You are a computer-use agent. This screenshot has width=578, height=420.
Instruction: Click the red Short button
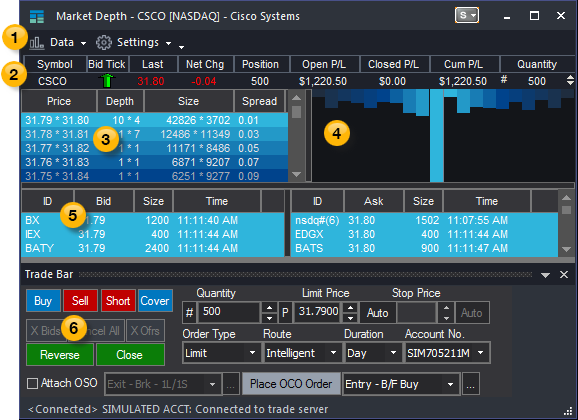(118, 301)
